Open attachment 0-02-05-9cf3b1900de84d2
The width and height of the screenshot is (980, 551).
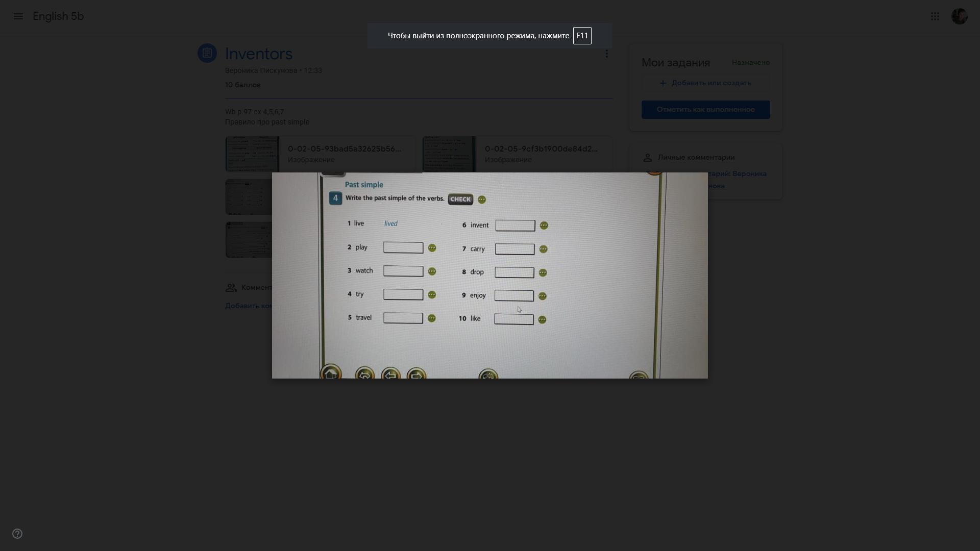518,154
